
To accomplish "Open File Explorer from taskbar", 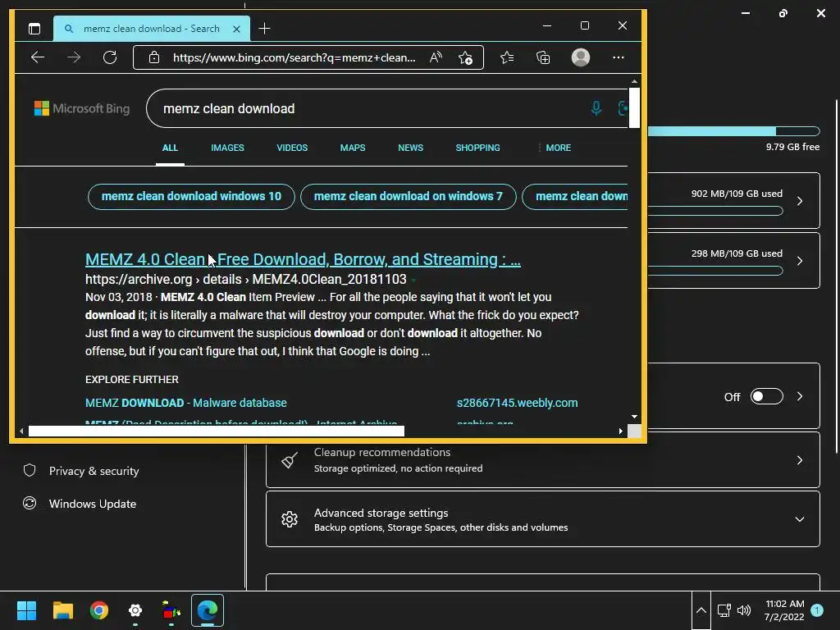I will [x=62, y=610].
